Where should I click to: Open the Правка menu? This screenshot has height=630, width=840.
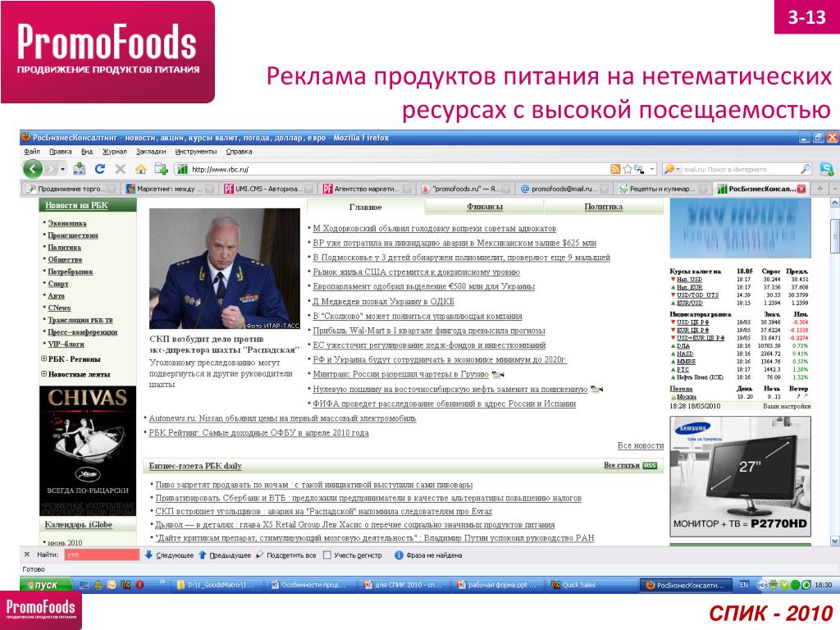point(60,152)
